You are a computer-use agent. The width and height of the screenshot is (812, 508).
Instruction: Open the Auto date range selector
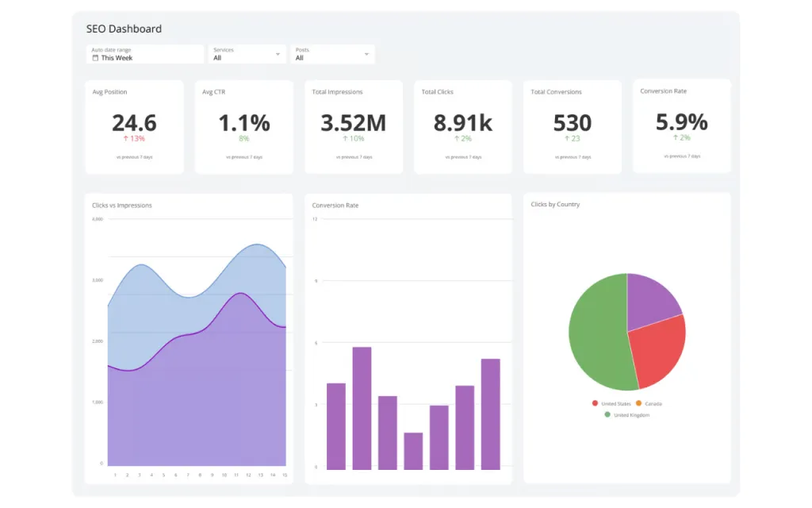tap(145, 54)
